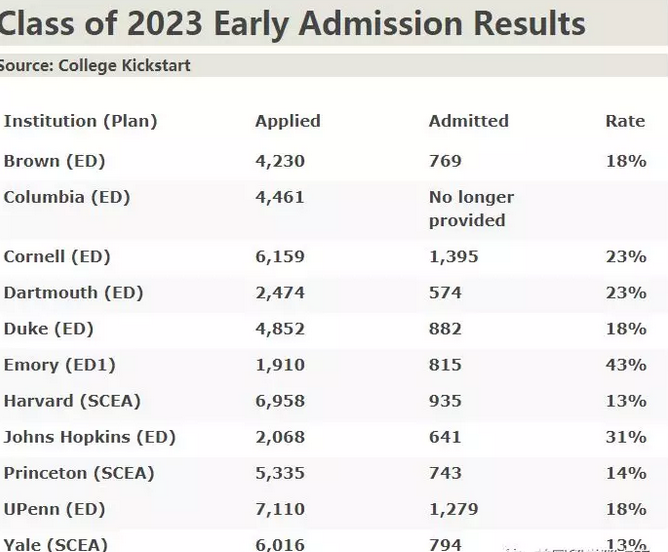Viewport: 668px width, 552px height.
Task: Click Emory's 43% admission rate
Action: coord(626,365)
